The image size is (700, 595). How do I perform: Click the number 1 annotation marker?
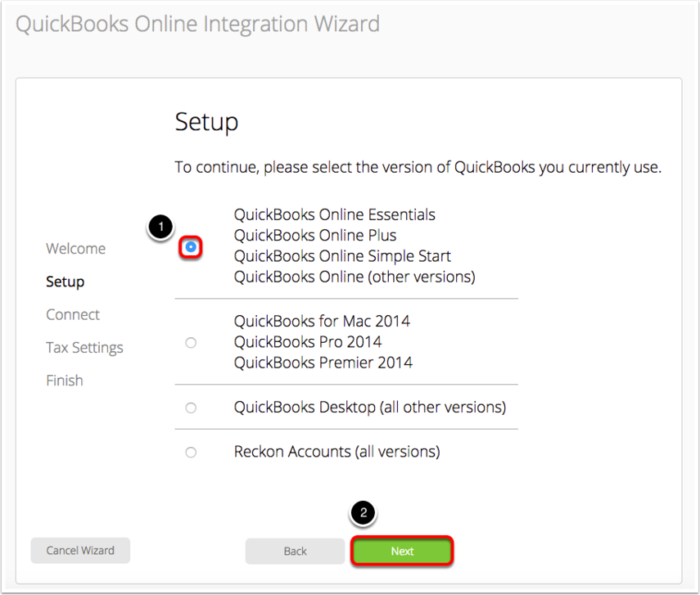(x=160, y=227)
